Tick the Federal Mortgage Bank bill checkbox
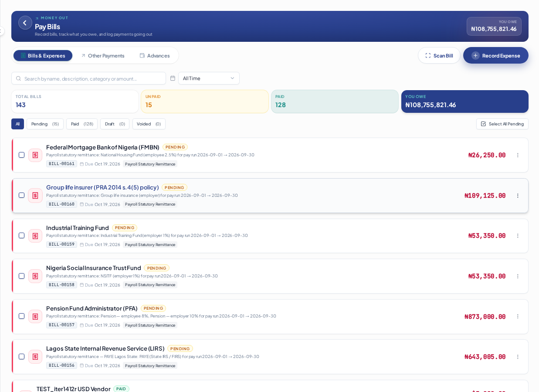This screenshot has height=392, width=539. [x=21, y=155]
